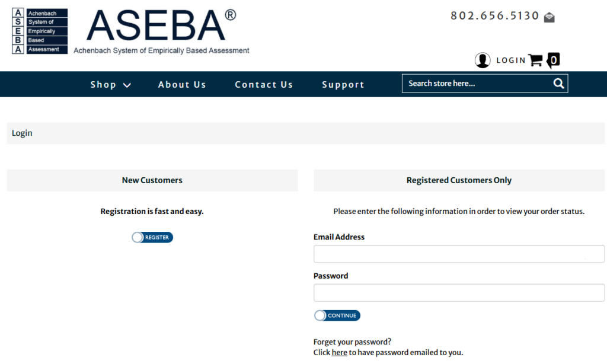This screenshot has width=607, height=364.
Task: Open the Shop menu
Action: tap(104, 85)
